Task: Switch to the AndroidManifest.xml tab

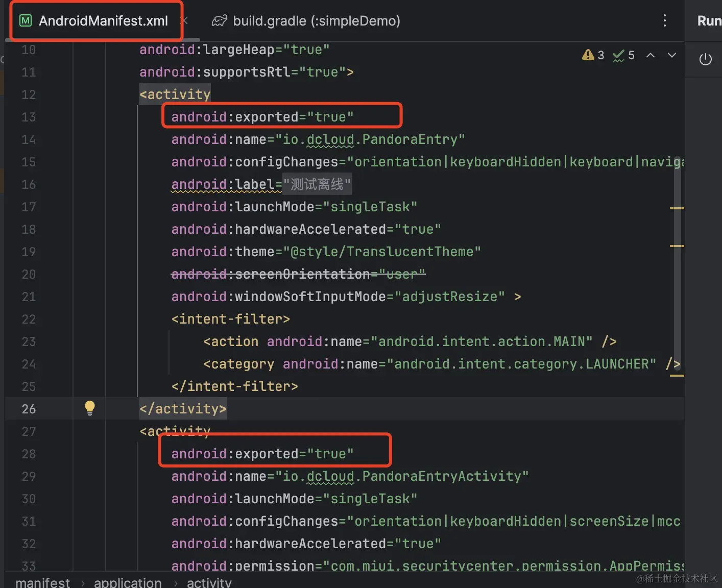Action: [96, 21]
